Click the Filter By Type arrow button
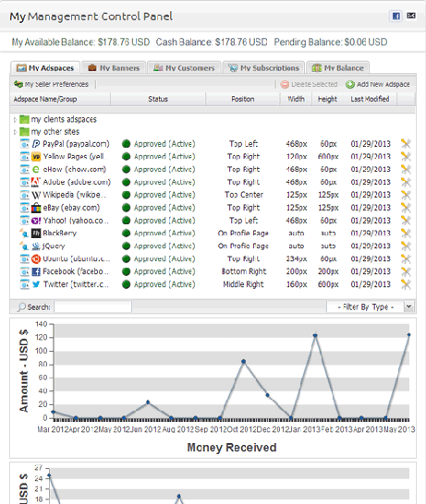426x504 pixels. (408, 306)
